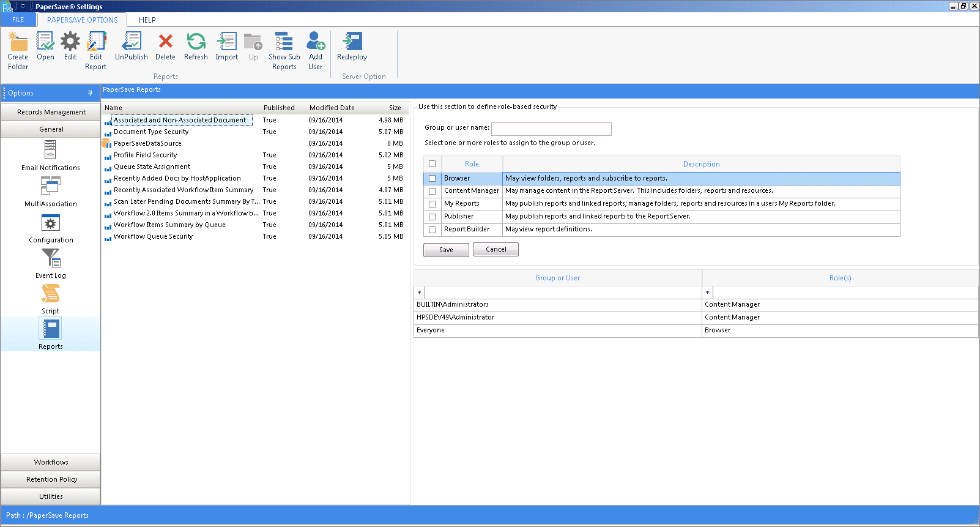Click the Role column header
980x527 pixels.
pyautogui.click(x=472, y=164)
